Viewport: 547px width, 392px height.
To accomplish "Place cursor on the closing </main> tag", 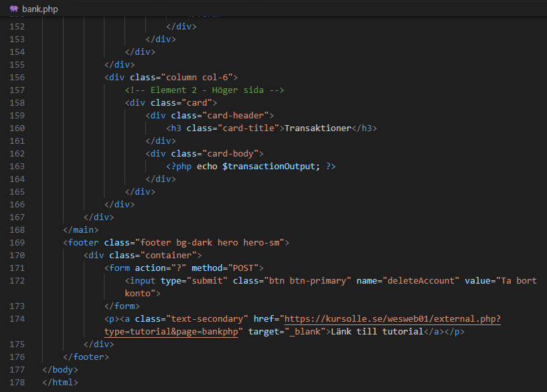I will point(81,230).
